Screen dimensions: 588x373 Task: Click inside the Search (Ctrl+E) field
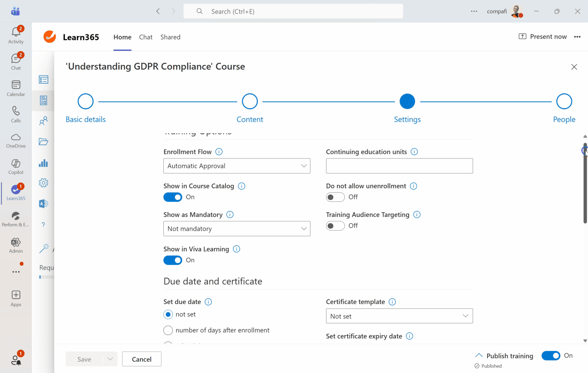point(293,11)
